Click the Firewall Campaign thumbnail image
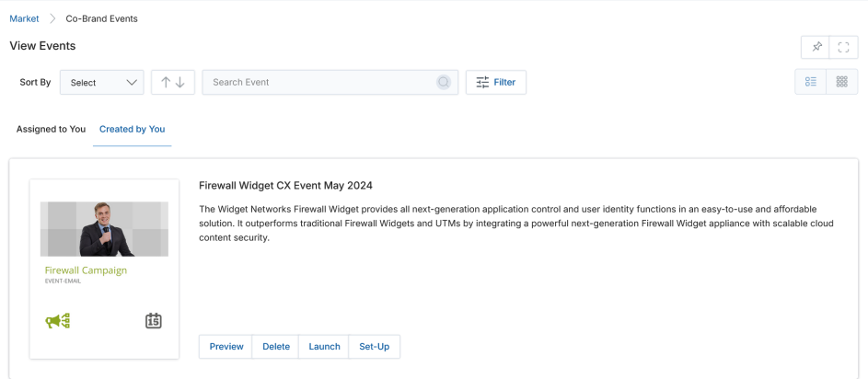Screen dimensions: 868x379 click(104, 229)
